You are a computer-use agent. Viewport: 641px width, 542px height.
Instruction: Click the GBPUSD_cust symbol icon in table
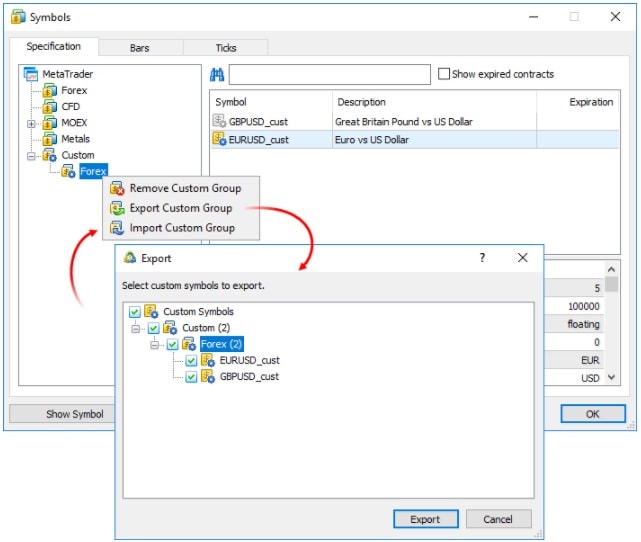click(220, 121)
